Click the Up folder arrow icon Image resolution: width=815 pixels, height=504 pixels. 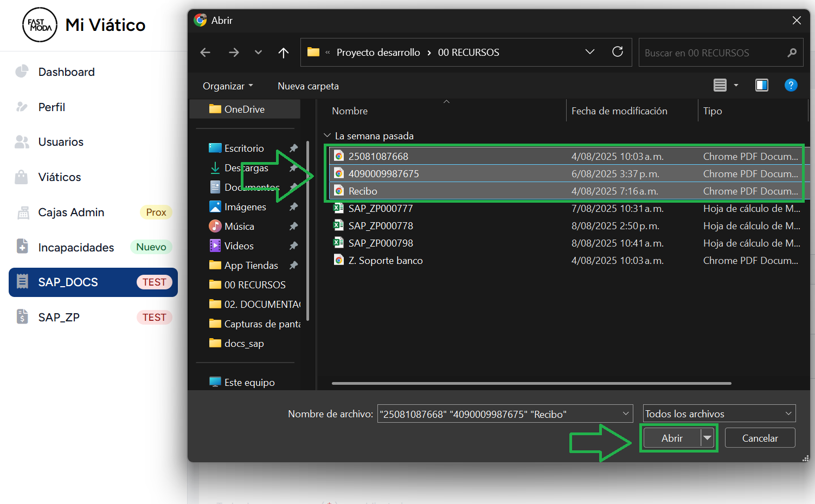coord(283,53)
